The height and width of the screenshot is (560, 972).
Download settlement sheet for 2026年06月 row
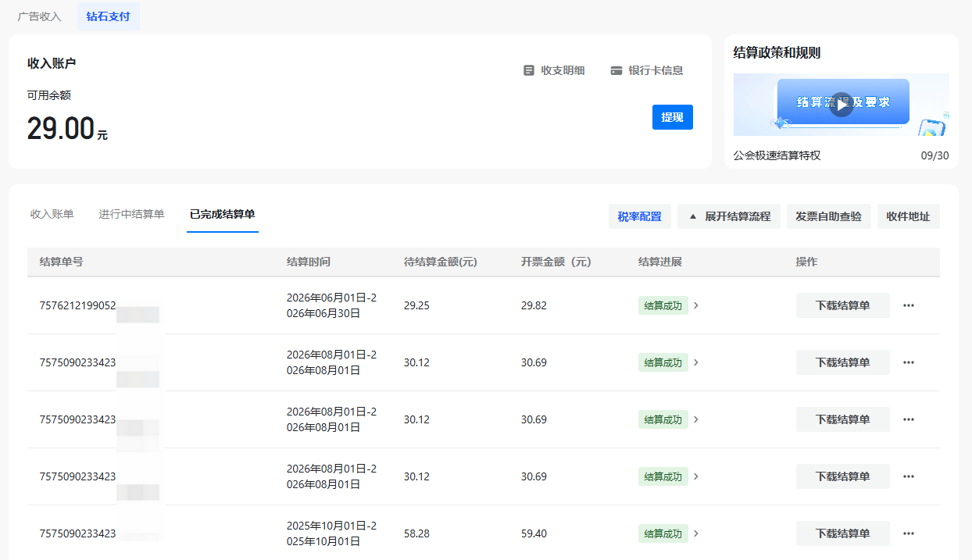[x=842, y=305]
